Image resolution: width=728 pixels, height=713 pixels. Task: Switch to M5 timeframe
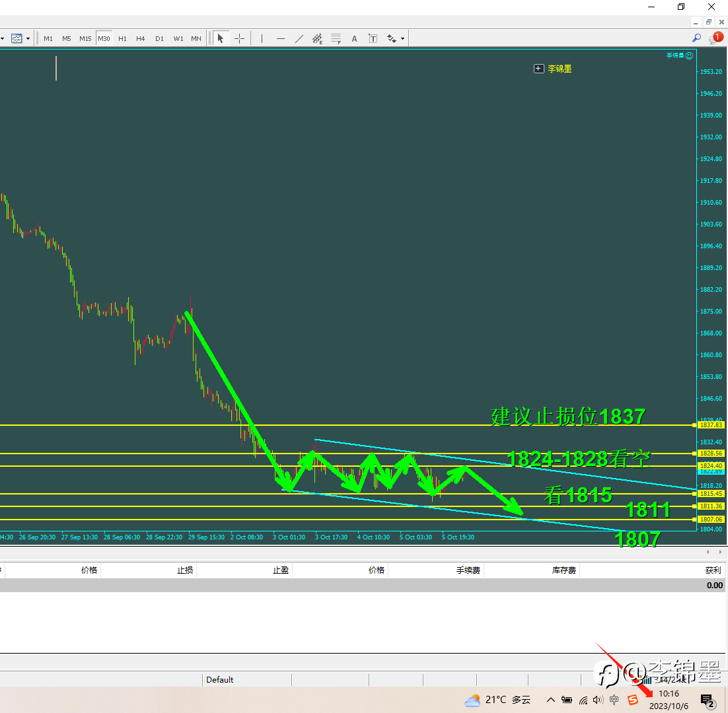[x=67, y=38]
